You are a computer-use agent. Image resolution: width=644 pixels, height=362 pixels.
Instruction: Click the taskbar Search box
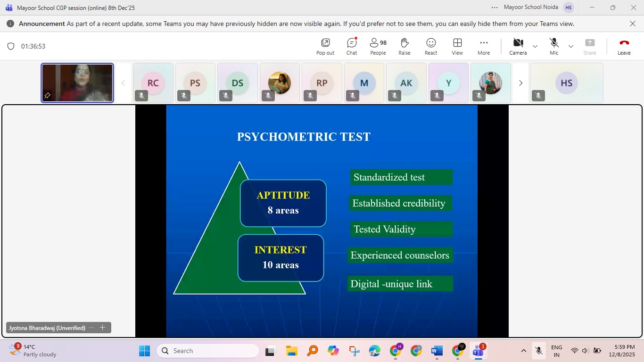(207, 351)
